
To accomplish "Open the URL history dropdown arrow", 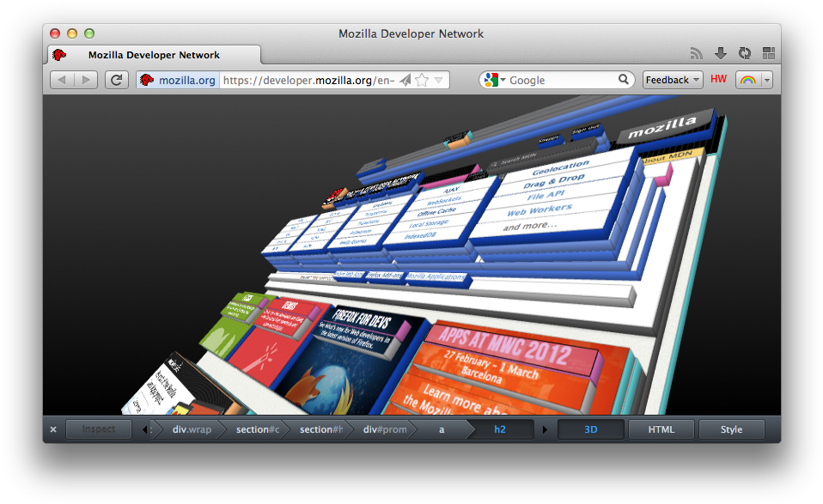I will [439, 80].
